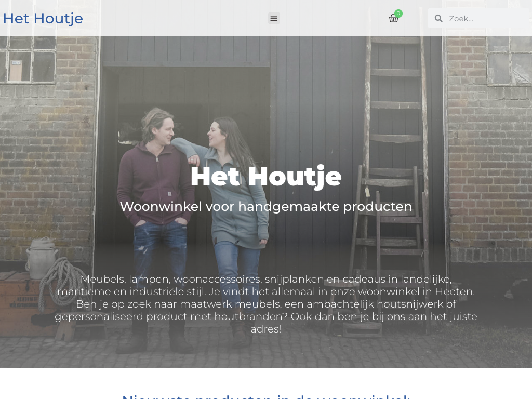
Task: Open the shopping basket icon
Action: click(393, 19)
